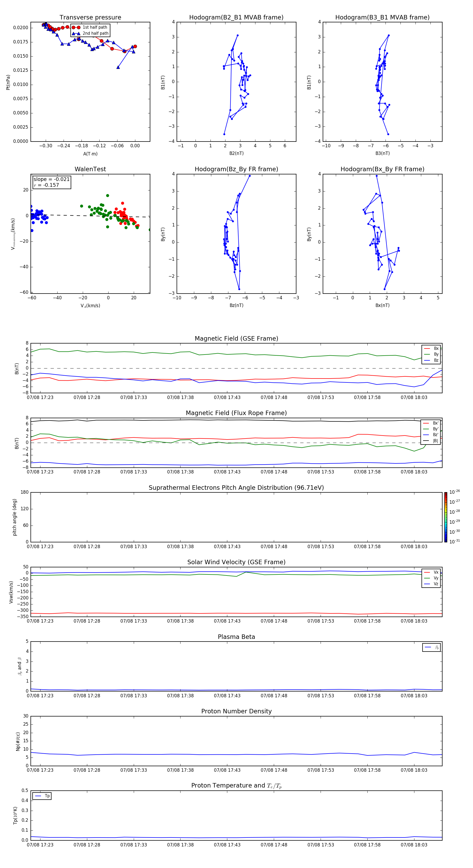Select the "V_remaining(km/s)" y-axis label
The width and height of the screenshot is (473, 868).
tap(13, 234)
